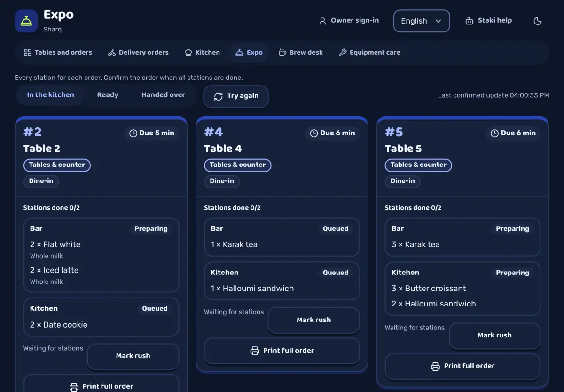Viewport: 564px width, 392px height.
Task: Click the Dine-in tag on Table 4
Action: click(x=222, y=181)
